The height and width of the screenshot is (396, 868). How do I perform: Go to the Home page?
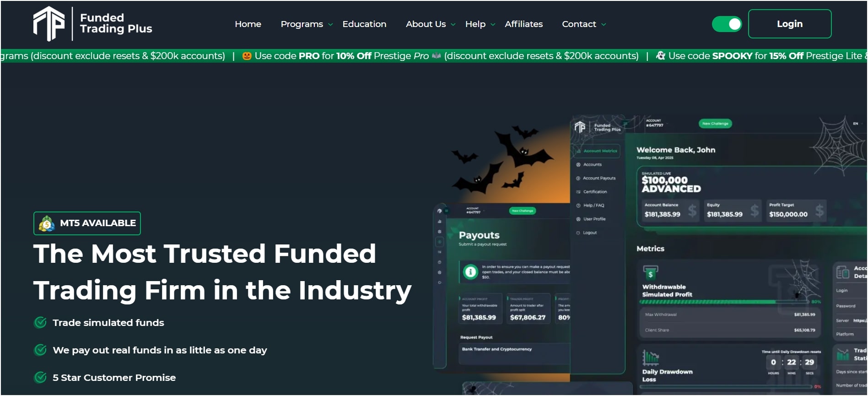pyautogui.click(x=248, y=24)
